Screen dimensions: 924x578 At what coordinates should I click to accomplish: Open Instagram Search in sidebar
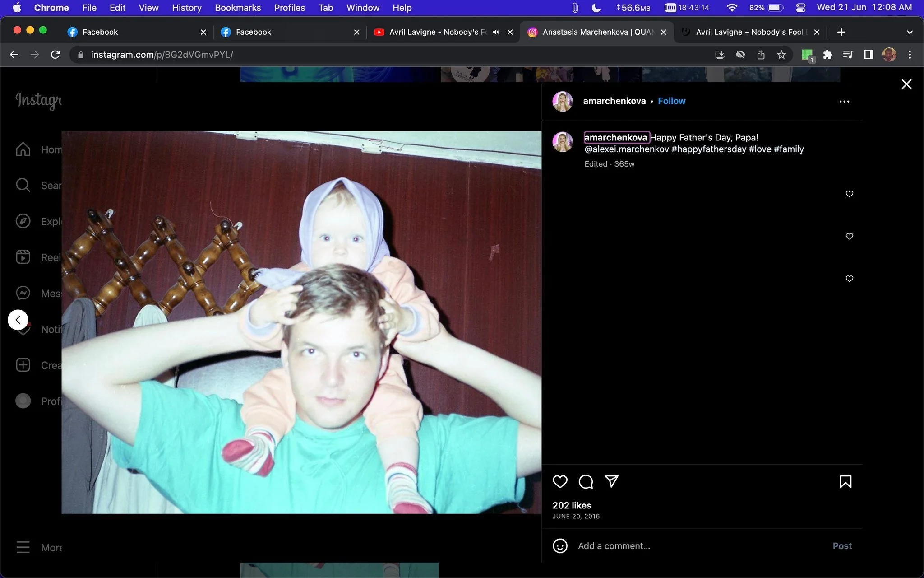(23, 185)
